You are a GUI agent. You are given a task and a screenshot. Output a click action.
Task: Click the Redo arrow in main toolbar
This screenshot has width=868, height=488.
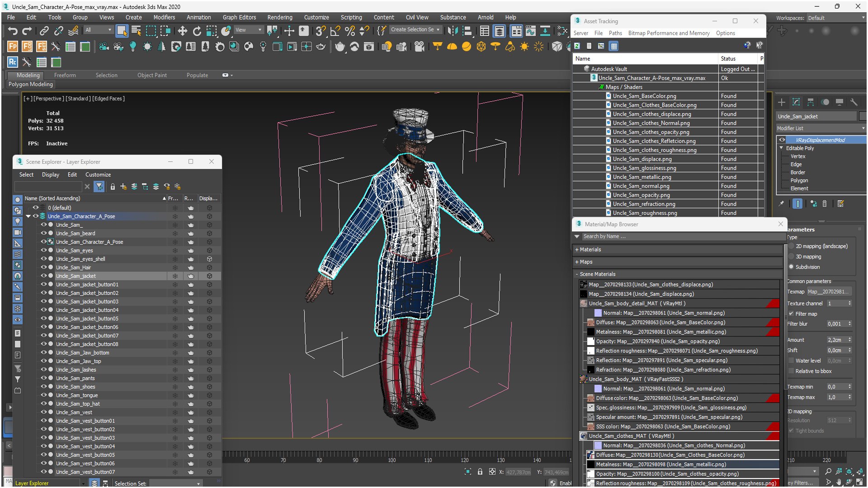(27, 31)
